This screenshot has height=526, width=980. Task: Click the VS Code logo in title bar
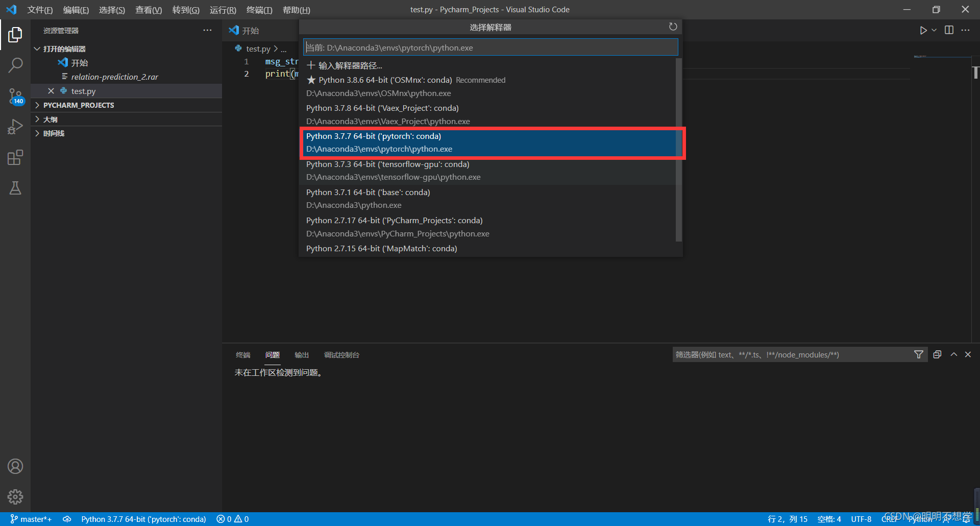(11, 10)
